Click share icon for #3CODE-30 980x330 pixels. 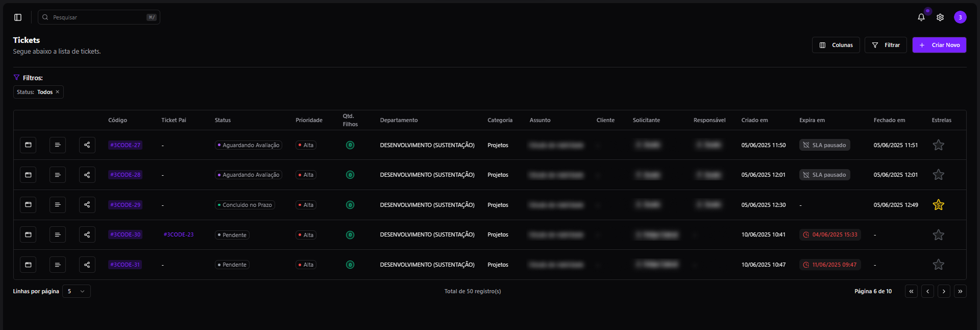[x=87, y=234]
